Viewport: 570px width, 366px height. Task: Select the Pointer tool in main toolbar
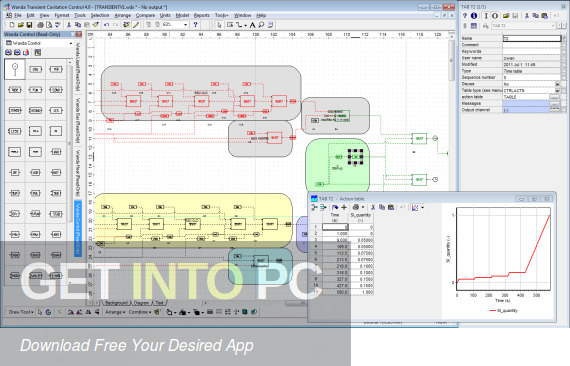[219, 25]
